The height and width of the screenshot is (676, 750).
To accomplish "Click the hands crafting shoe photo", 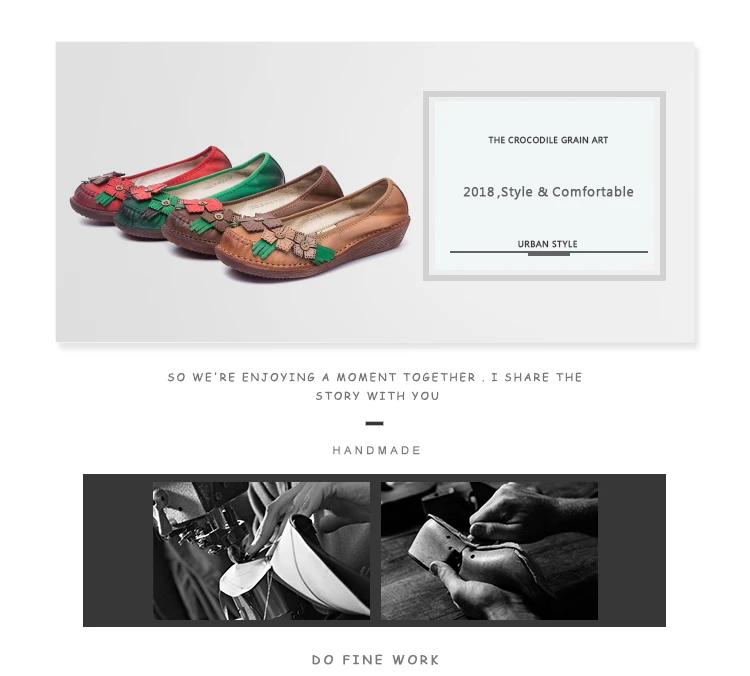I will pos(489,551).
